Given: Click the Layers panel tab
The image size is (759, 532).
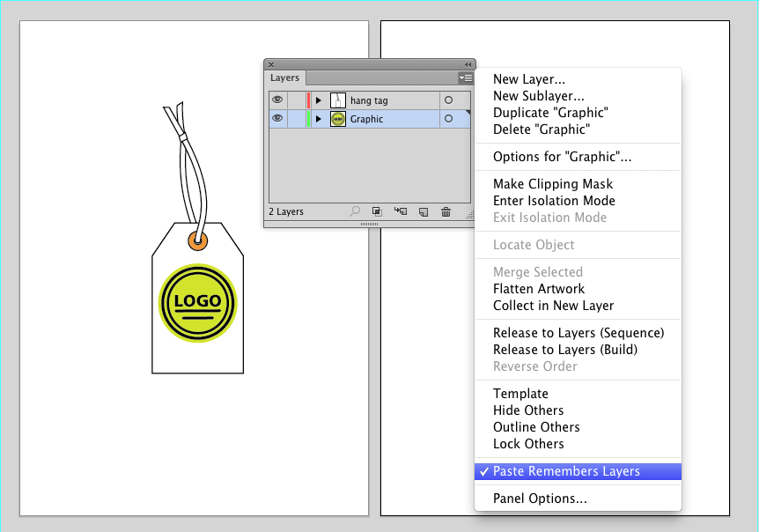Looking at the screenshot, I should click(284, 78).
